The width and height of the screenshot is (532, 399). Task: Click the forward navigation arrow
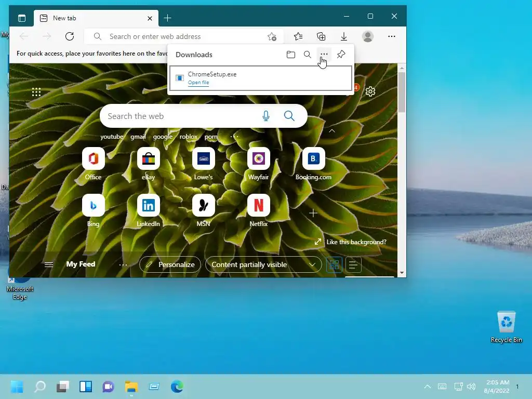tap(47, 36)
